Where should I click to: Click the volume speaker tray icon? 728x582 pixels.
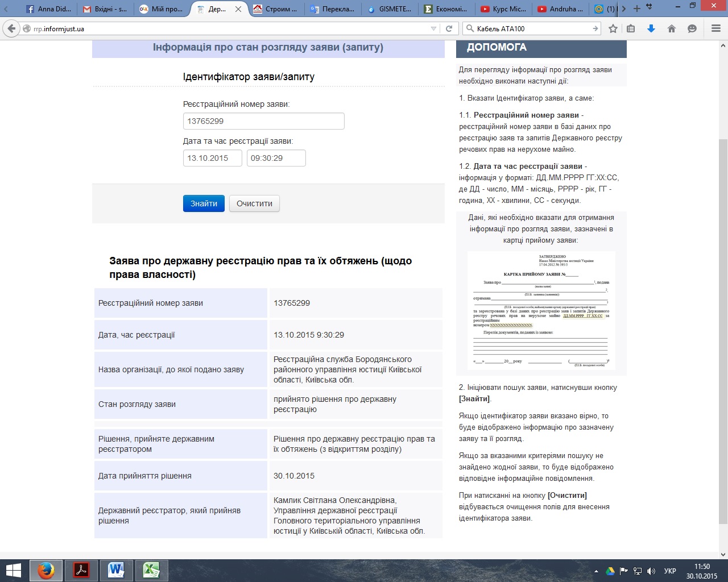point(652,571)
